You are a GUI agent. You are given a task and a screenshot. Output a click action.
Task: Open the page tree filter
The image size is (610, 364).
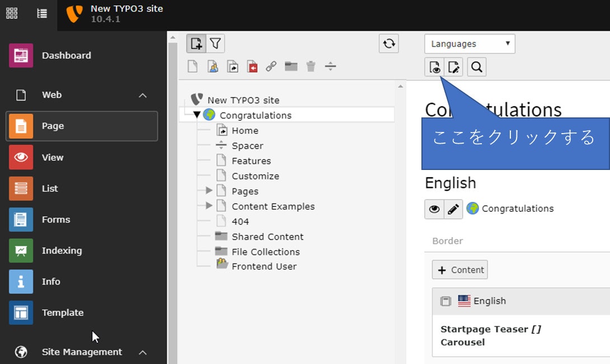tap(215, 43)
